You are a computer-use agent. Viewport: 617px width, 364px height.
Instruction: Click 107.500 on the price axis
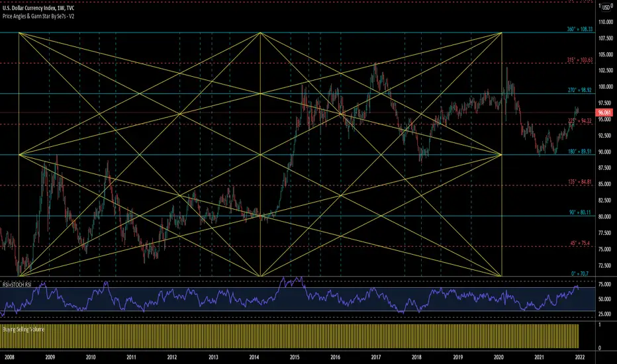(x=606, y=38)
